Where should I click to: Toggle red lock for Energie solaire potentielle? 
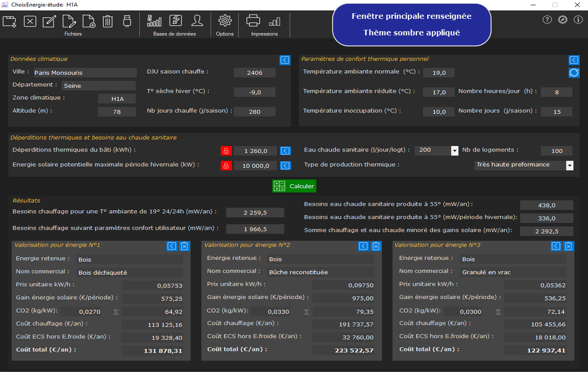click(226, 166)
